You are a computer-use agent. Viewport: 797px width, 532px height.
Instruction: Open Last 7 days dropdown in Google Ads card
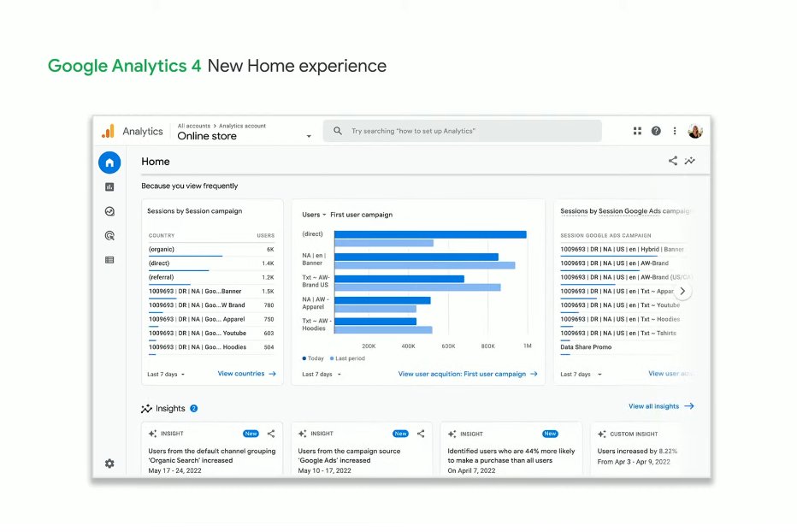click(x=581, y=375)
